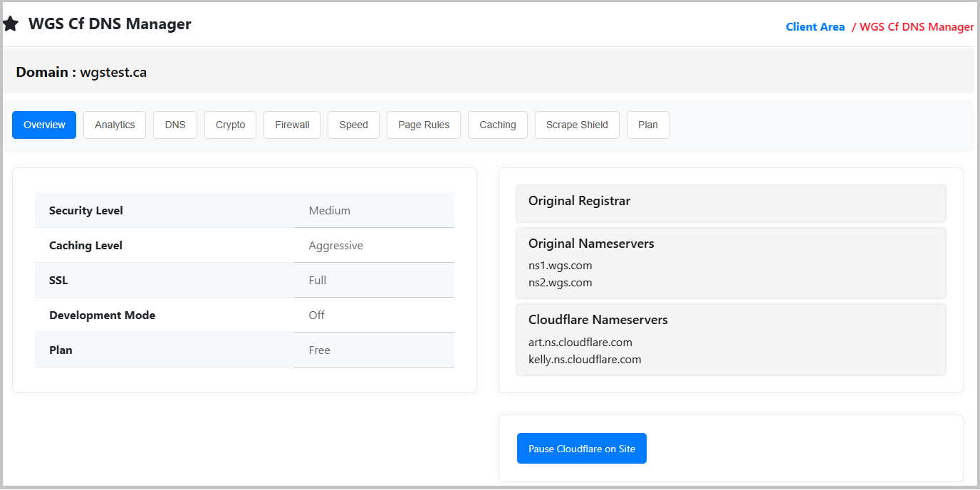Click the star icon beside the page title
The image size is (980, 490).
pos(11,24)
